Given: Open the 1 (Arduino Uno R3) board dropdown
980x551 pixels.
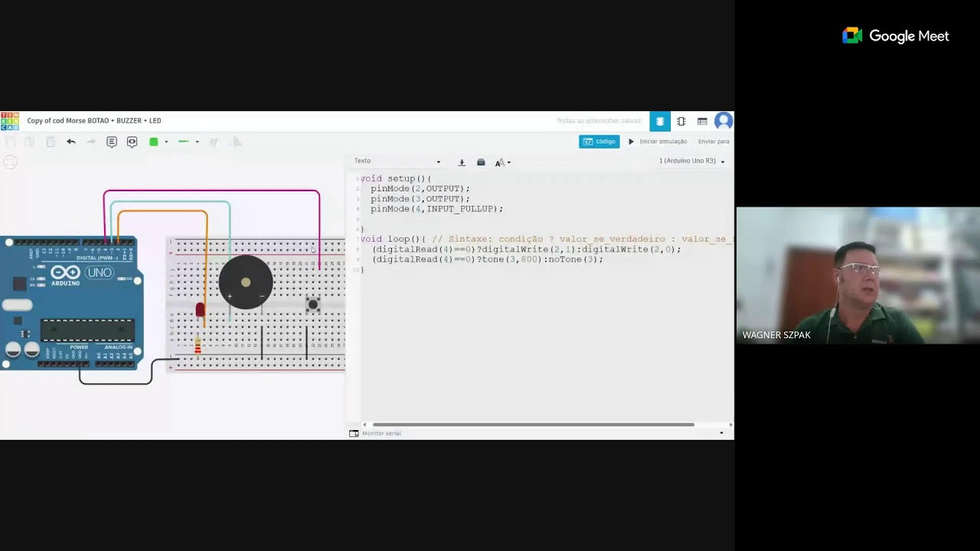Looking at the screenshot, I should pos(691,161).
